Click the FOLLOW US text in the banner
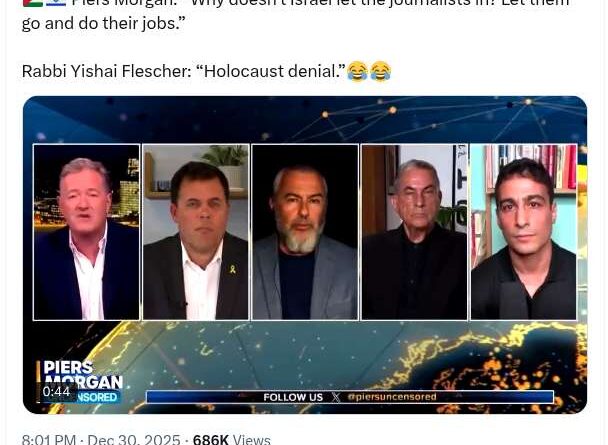The image size is (608, 445). [293, 397]
